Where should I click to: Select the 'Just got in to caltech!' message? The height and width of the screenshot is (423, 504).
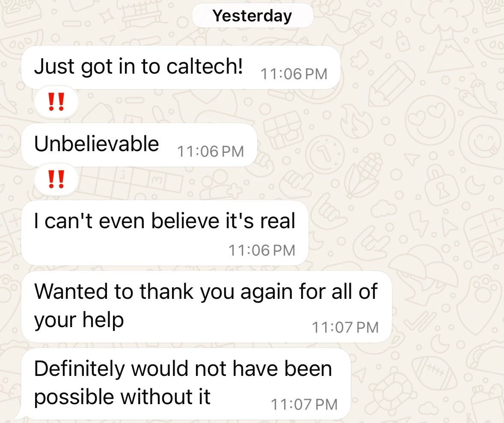click(181, 68)
